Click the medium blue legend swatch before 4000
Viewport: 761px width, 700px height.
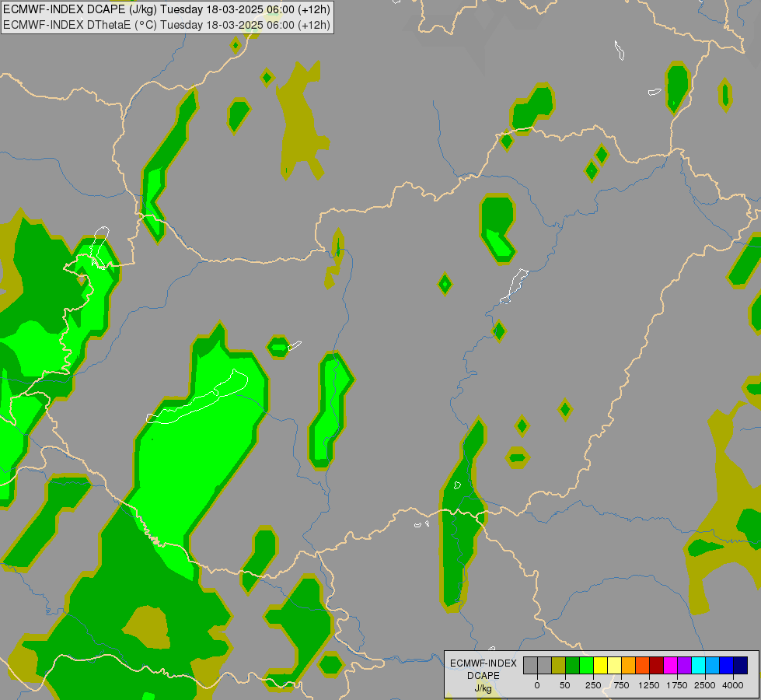726,665
